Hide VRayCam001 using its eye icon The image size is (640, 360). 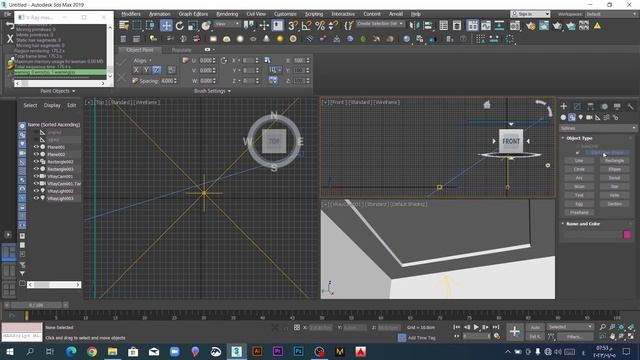point(36,176)
